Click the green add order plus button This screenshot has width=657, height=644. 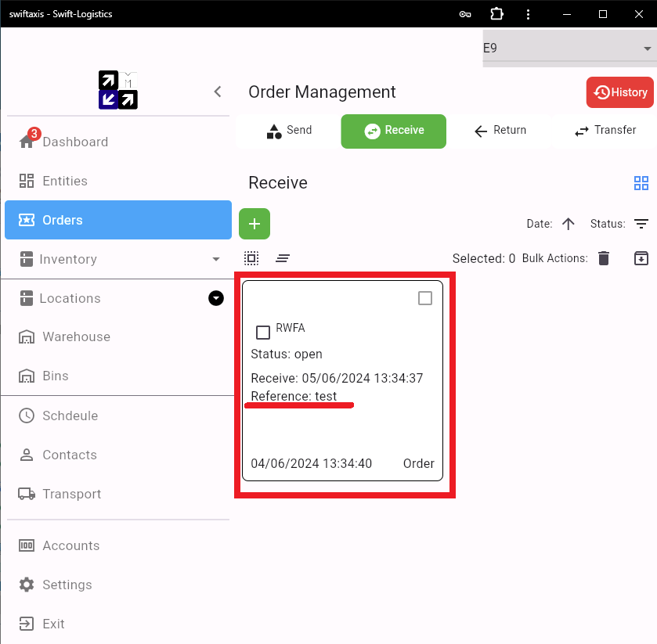(x=254, y=224)
